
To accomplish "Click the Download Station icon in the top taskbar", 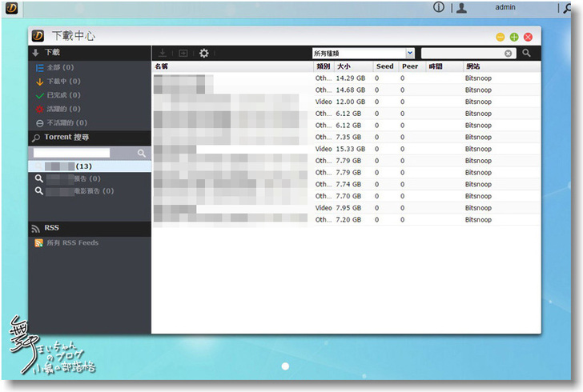I will (x=11, y=8).
